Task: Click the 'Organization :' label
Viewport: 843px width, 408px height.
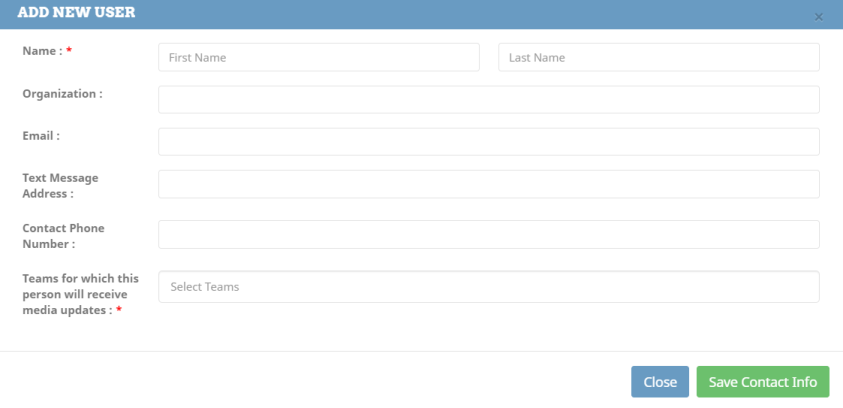Action: point(62,93)
